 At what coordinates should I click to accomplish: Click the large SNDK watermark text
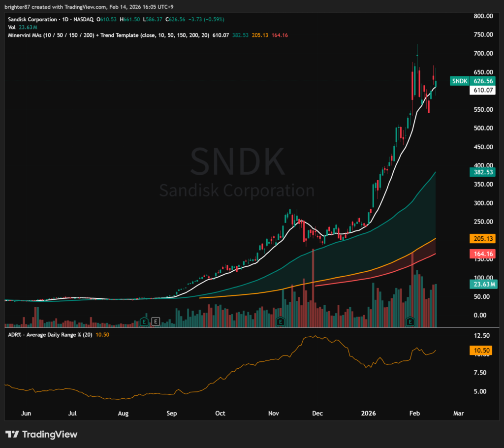pos(237,161)
